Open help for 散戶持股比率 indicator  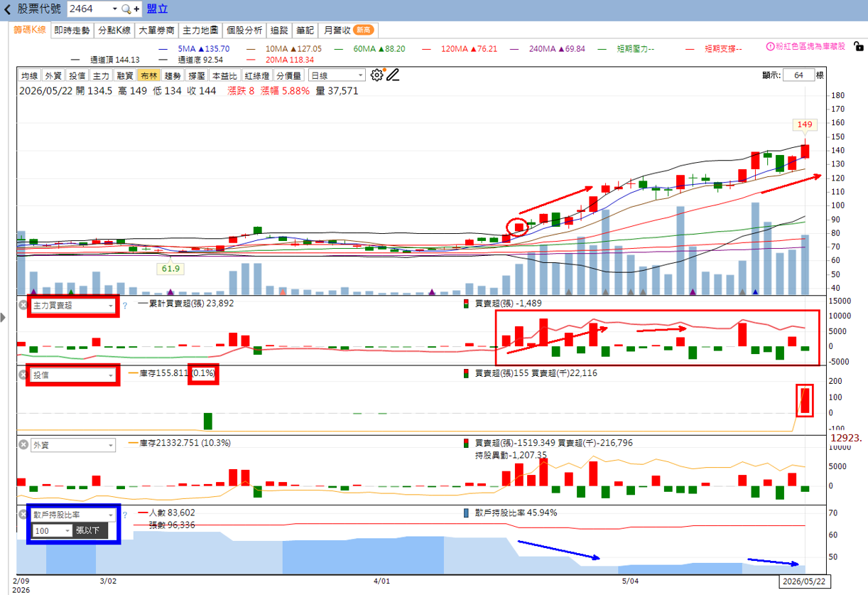(125, 515)
